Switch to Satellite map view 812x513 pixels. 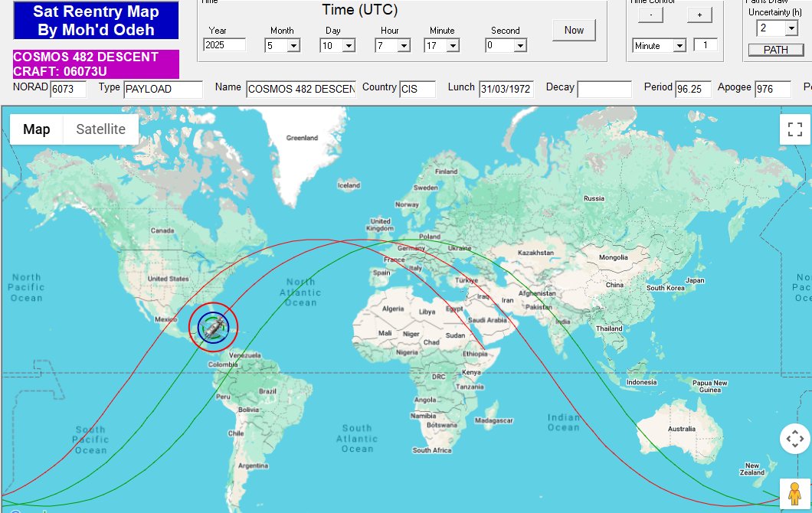click(100, 129)
